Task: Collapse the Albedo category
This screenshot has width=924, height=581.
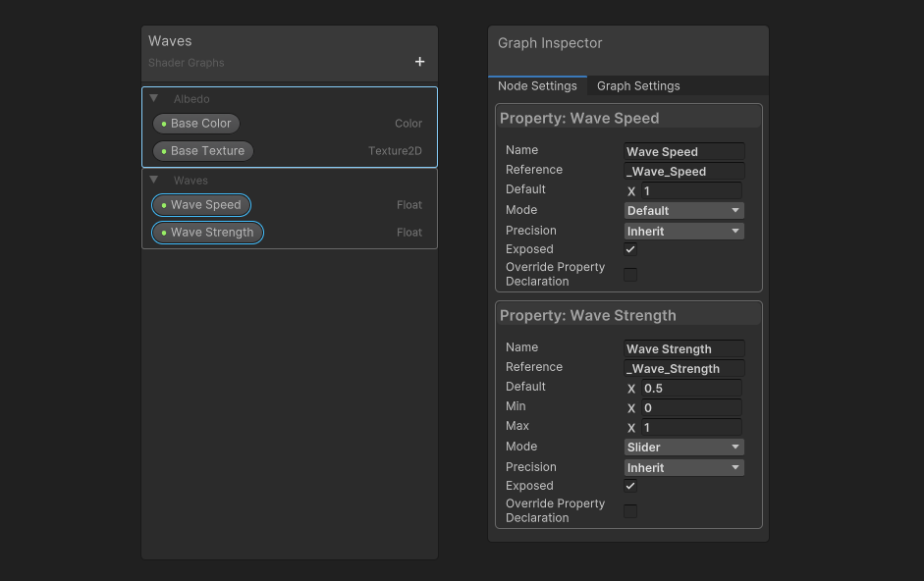Action: click(x=153, y=98)
